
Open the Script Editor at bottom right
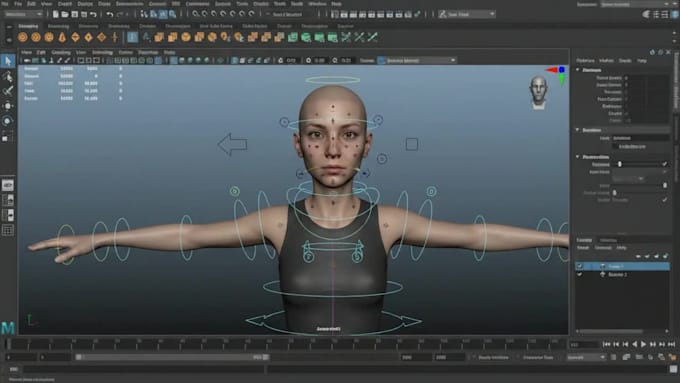[x=673, y=369]
